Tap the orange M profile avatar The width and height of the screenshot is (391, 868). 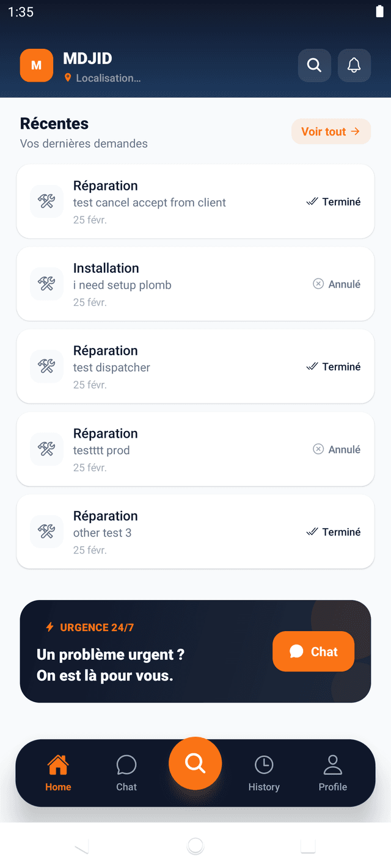[x=37, y=65]
